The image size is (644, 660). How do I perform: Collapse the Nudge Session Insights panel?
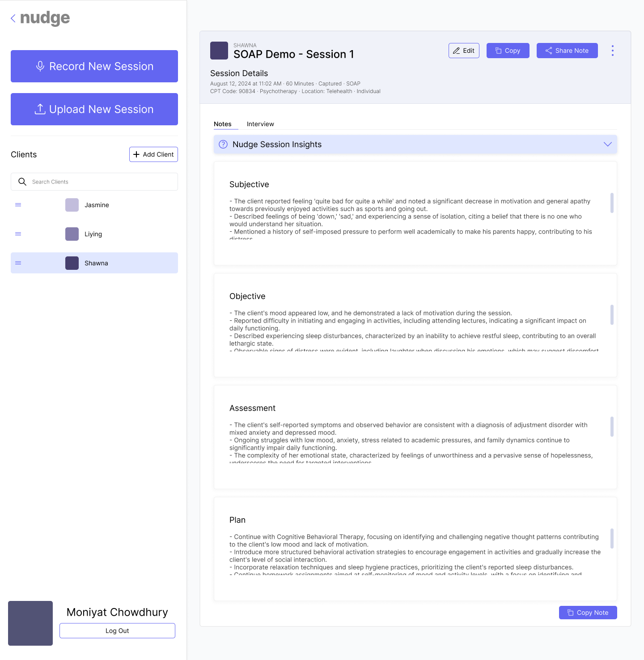[x=607, y=144]
